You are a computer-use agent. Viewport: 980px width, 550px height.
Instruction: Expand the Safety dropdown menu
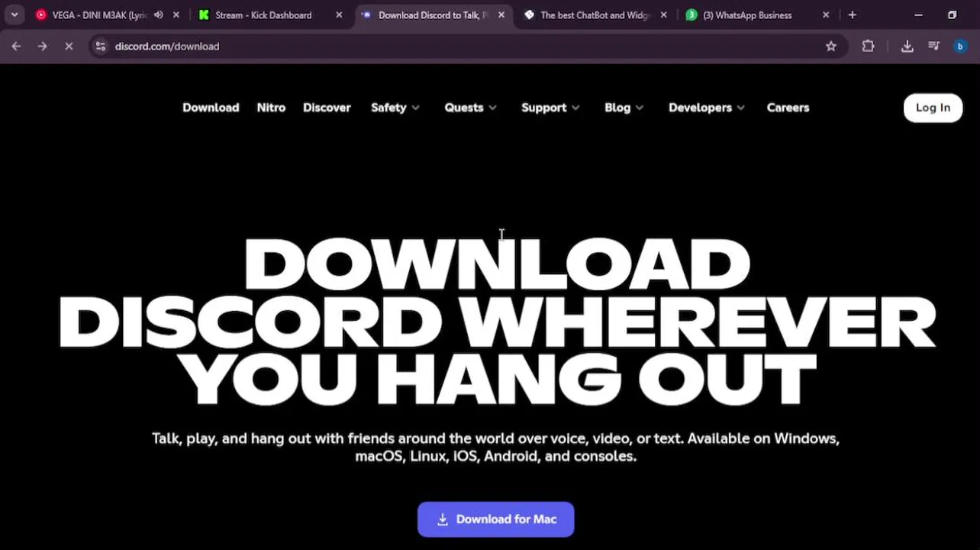tap(395, 108)
